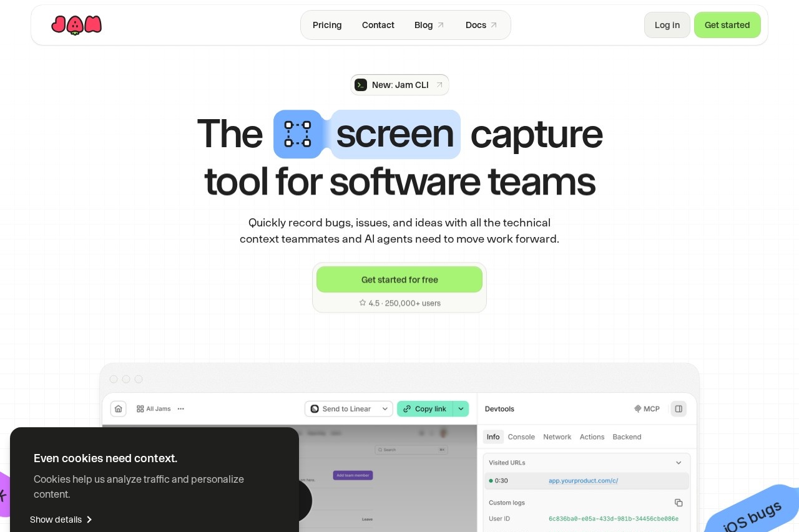Switch to the Actions tab
The width and height of the screenshot is (799, 532).
point(592,437)
